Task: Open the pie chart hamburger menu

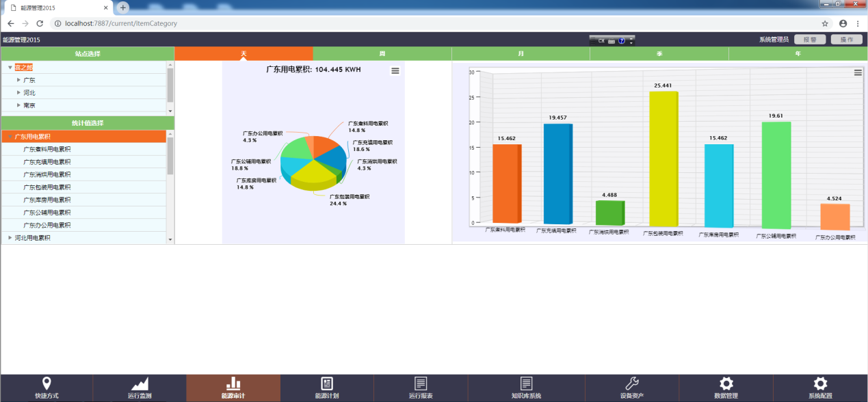Action: [395, 70]
